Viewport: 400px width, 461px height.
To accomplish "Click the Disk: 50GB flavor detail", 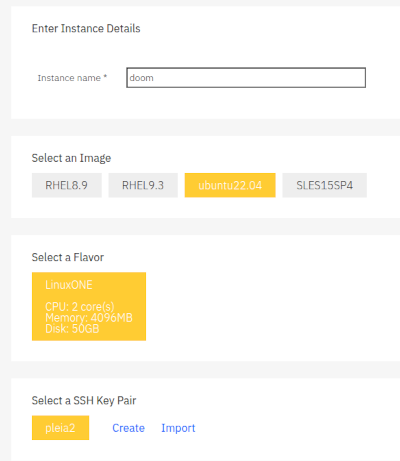I will pyautogui.click(x=72, y=329).
